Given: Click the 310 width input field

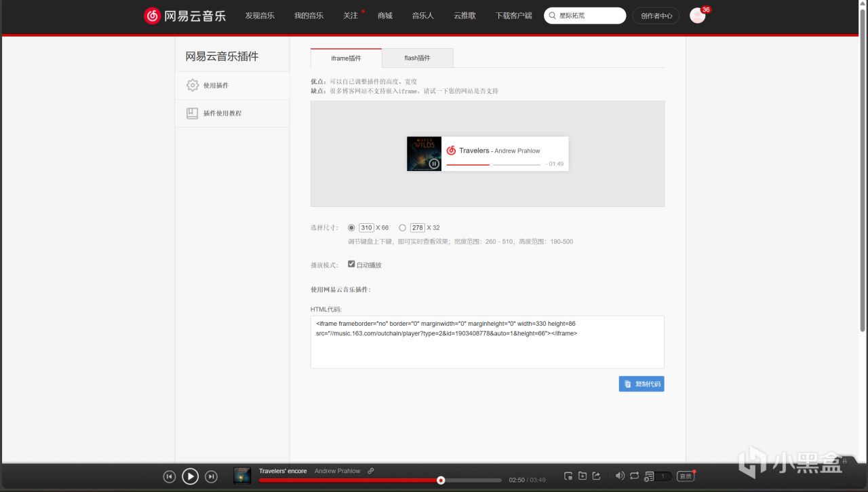Looking at the screenshot, I should (366, 228).
